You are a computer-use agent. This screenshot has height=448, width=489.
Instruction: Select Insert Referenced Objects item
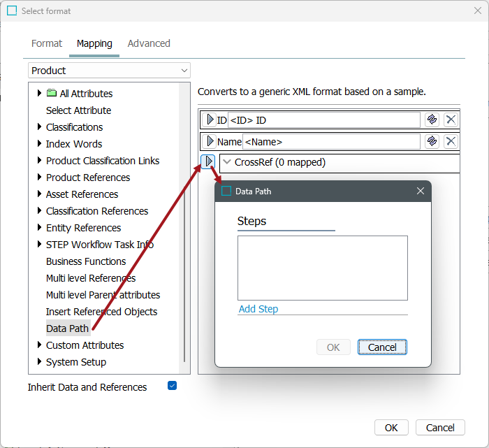(x=102, y=312)
